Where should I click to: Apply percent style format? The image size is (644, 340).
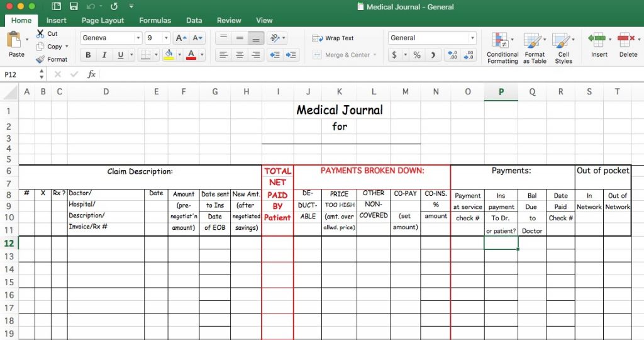click(417, 55)
